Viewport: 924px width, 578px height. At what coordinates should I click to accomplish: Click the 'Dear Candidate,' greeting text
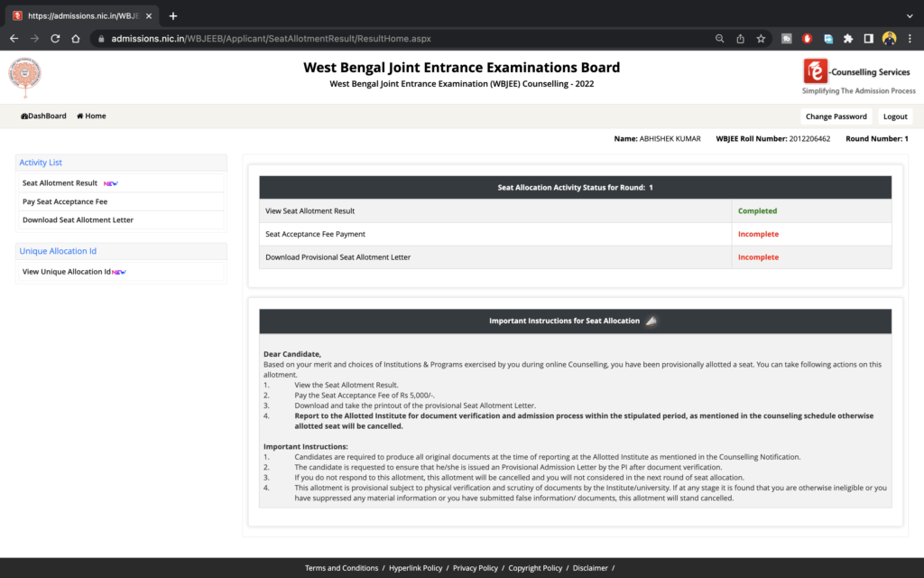[292, 354]
